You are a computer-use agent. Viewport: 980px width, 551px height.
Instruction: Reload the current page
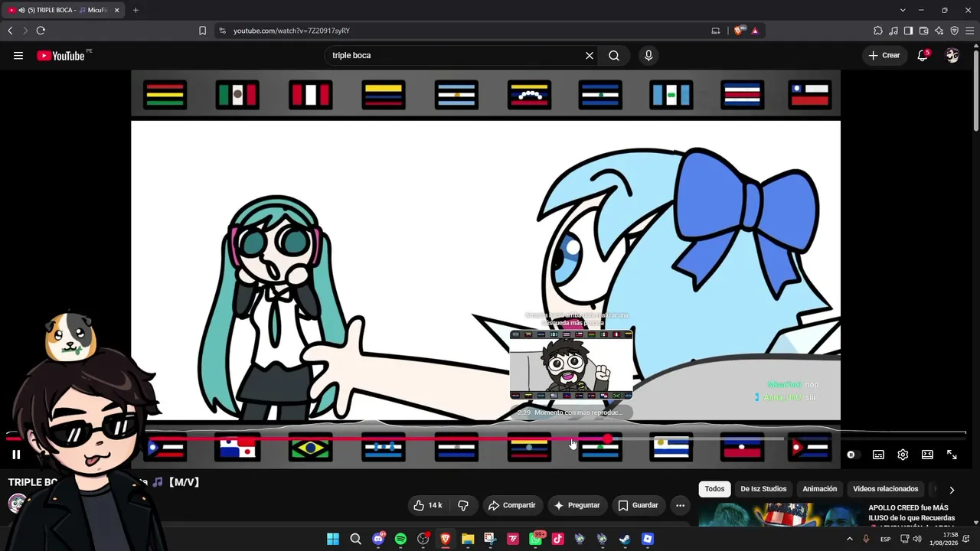click(41, 31)
